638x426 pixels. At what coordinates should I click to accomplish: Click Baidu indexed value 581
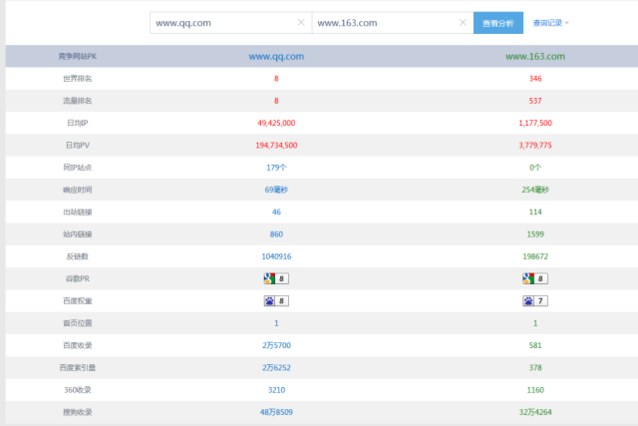[535, 345]
